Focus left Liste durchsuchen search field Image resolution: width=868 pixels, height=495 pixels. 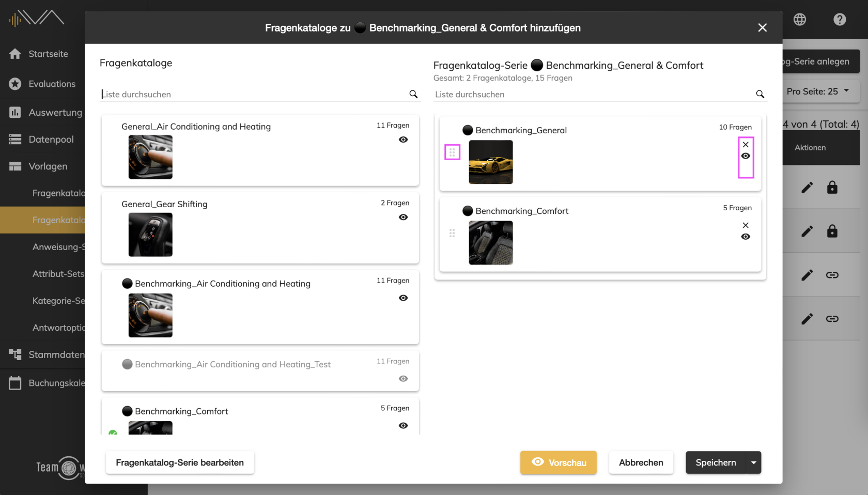[x=254, y=94]
